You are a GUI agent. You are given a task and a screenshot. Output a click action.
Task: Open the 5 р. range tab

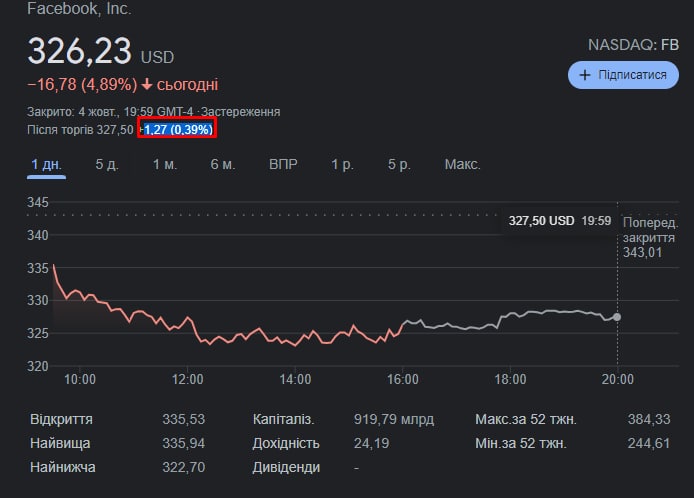pos(399,165)
